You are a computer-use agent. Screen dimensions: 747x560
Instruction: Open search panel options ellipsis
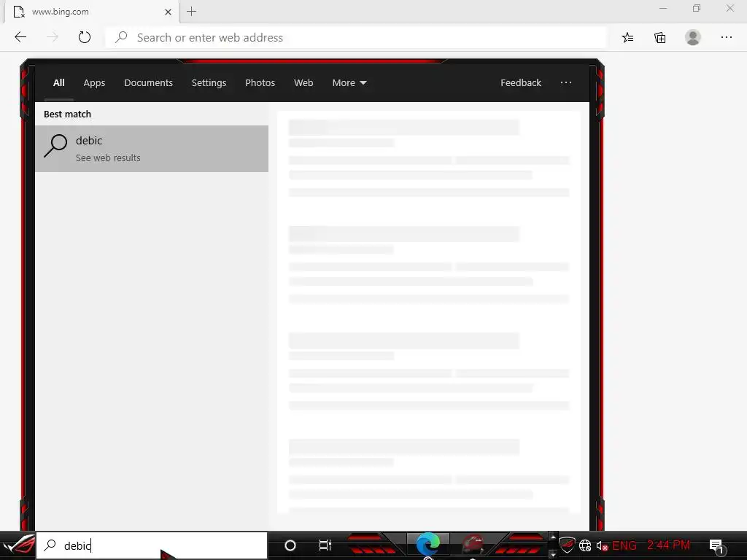[566, 82]
